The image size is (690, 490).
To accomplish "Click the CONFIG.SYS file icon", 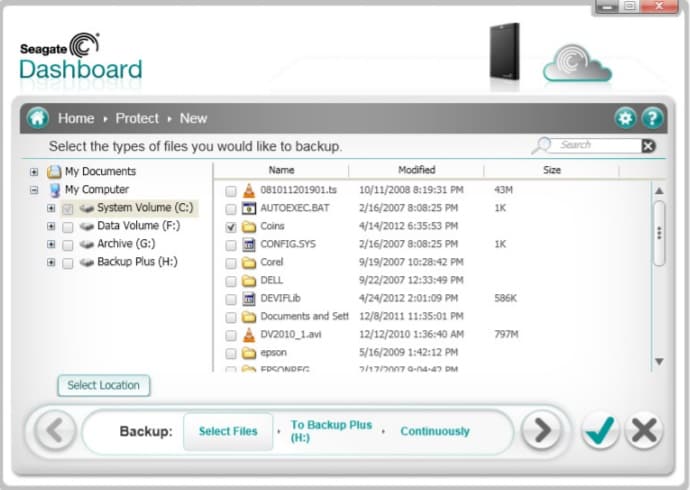I will tap(249, 245).
